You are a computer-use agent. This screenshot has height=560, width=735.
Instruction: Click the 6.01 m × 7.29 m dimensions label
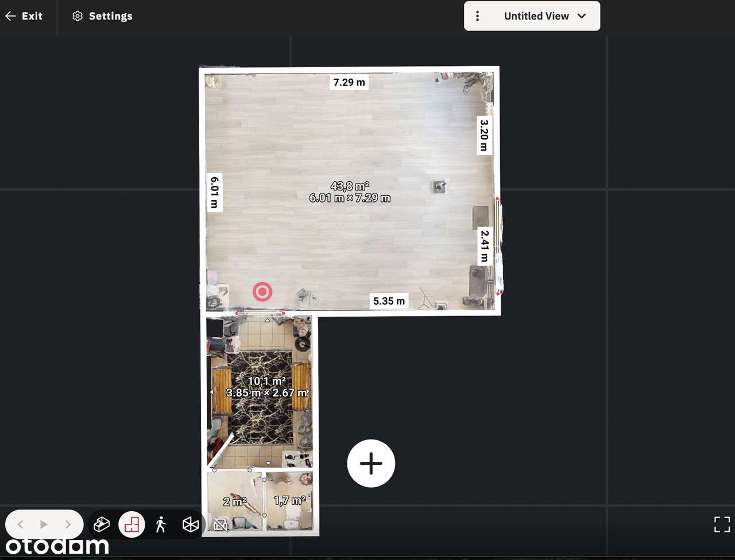(350, 198)
